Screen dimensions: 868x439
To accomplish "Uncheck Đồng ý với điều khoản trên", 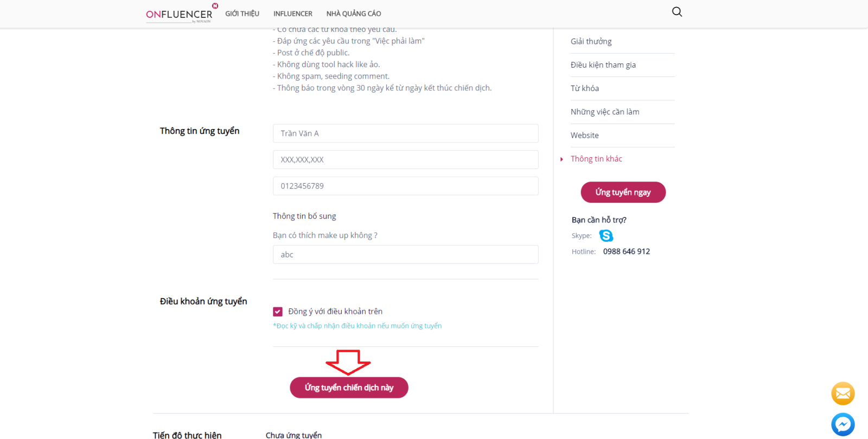I will pos(278,312).
